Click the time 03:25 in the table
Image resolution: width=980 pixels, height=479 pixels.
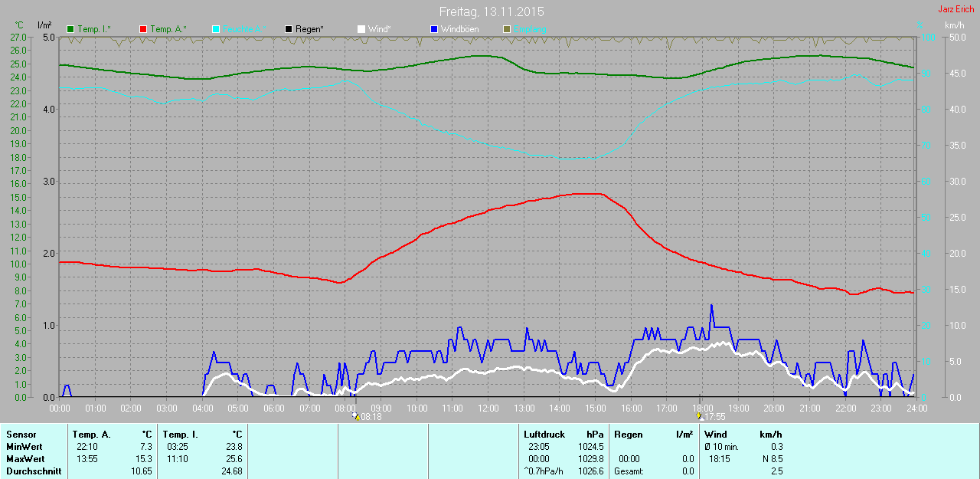(177, 447)
